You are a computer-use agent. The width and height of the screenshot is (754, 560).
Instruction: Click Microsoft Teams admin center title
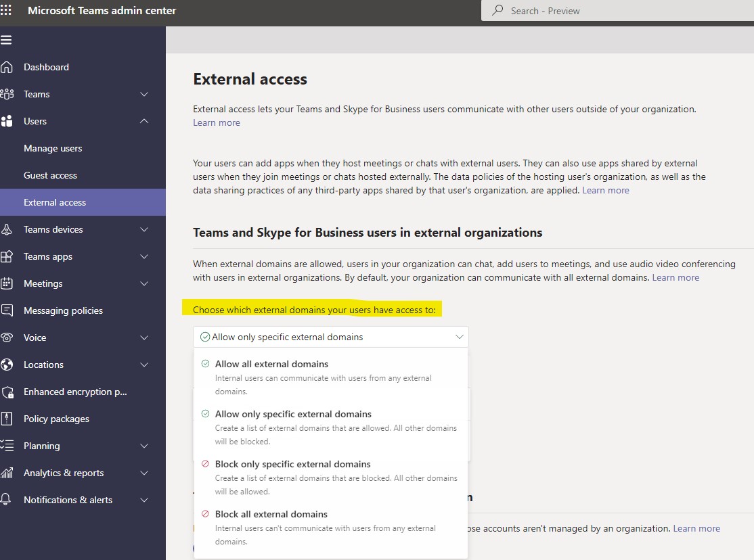[x=102, y=11]
